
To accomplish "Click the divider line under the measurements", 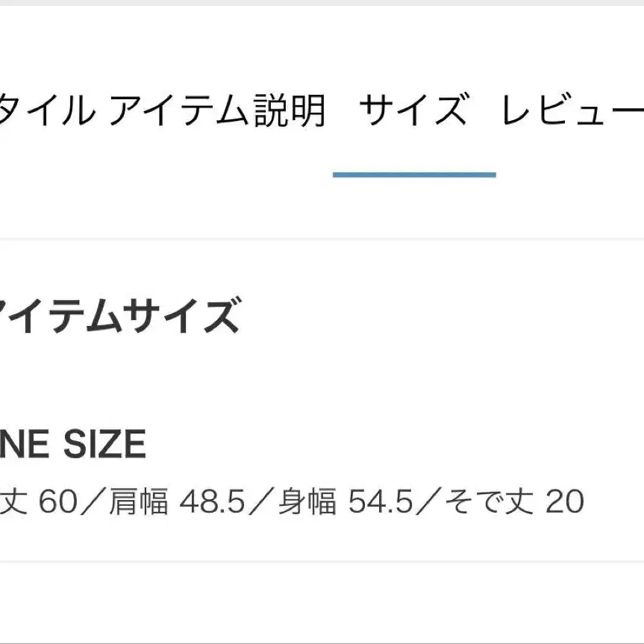I will tap(322, 560).
